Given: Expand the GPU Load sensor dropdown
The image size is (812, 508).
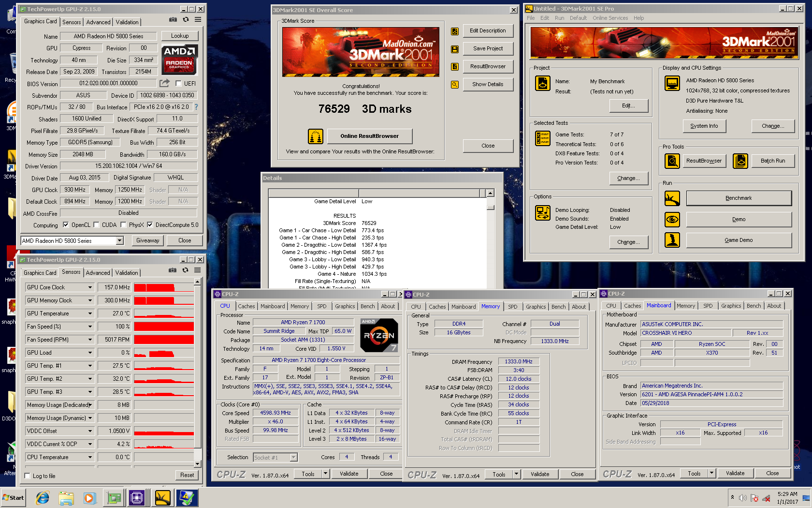Looking at the screenshot, I should (90, 353).
